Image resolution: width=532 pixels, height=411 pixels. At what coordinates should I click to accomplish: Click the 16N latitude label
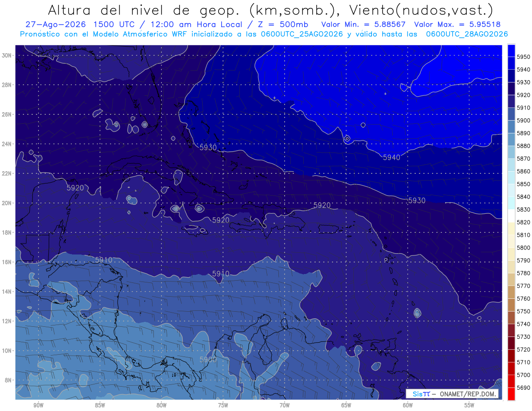pos(6,262)
